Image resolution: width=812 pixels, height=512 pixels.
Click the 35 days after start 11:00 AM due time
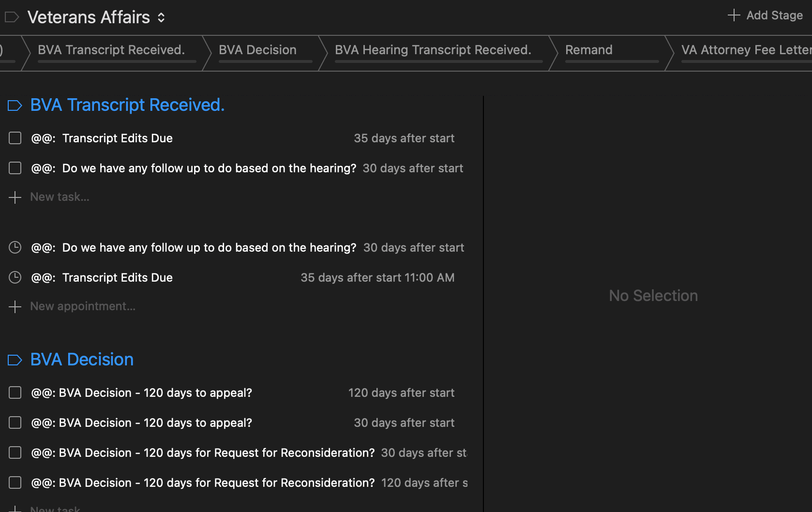tap(377, 278)
